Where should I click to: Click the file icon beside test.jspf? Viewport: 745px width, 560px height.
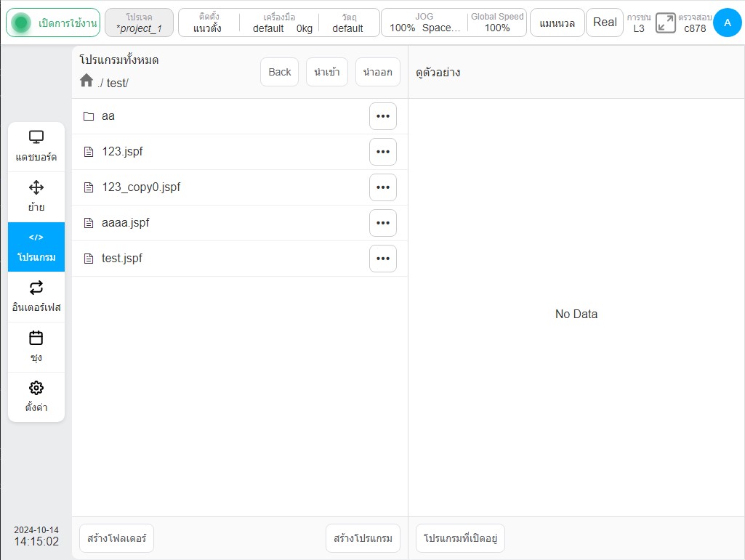pyautogui.click(x=89, y=259)
